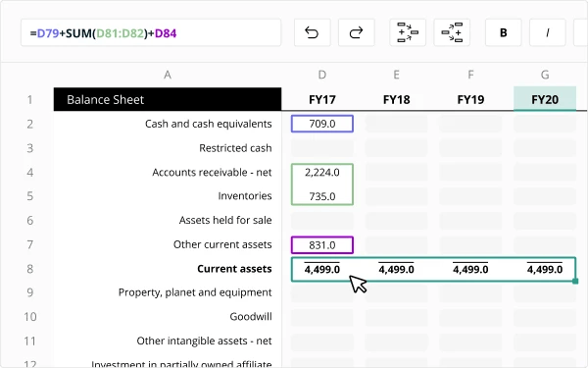Click the 2,224.0 accounts receivable cell

click(322, 173)
